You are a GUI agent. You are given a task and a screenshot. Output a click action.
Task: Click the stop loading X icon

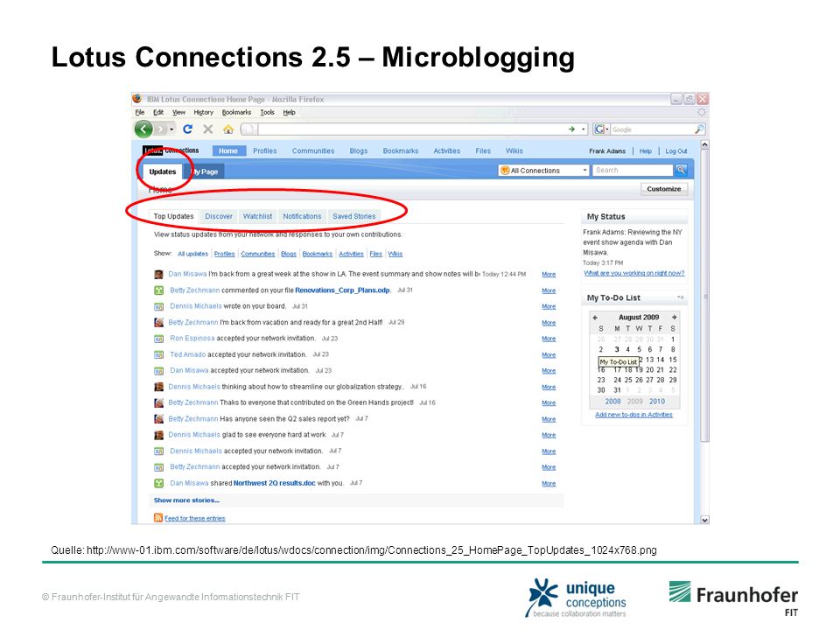click(x=208, y=129)
